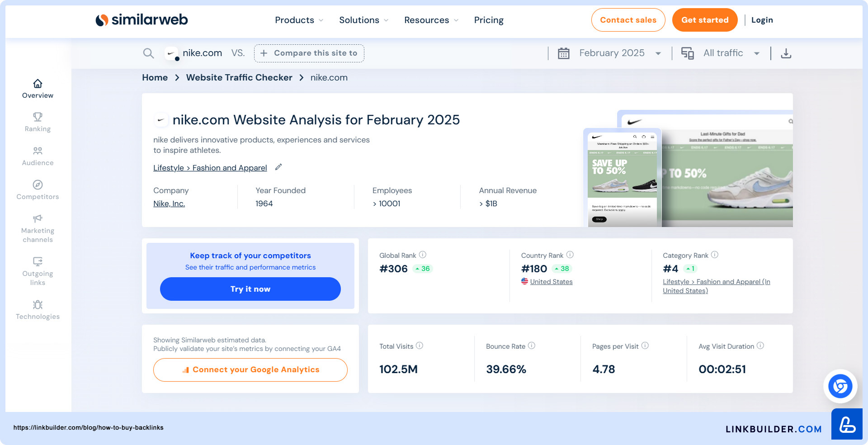Show the Bounce Rate info icon
The width and height of the screenshot is (868, 445).
tap(532, 346)
